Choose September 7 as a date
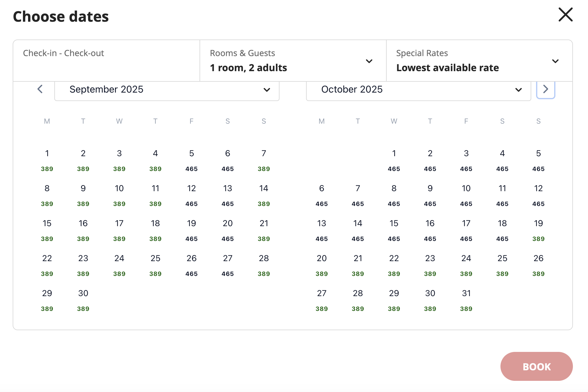This screenshot has width=588, height=392. pos(264,160)
